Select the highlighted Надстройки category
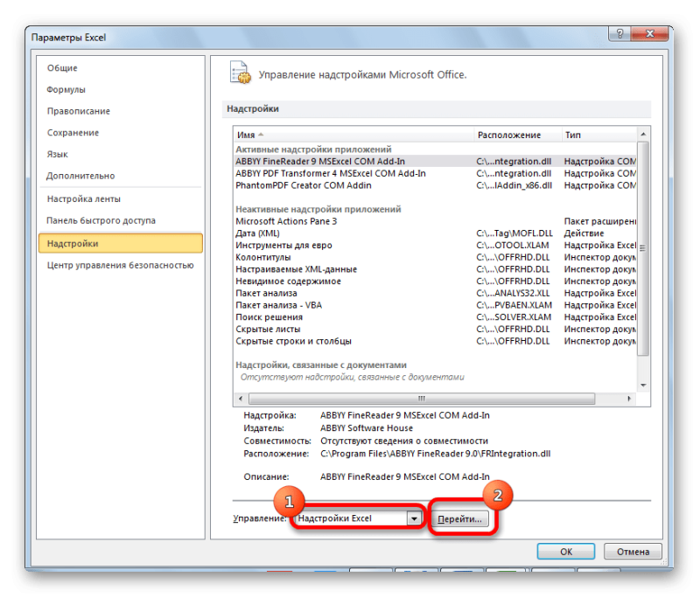The width and height of the screenshot is (700, 598). coord(121,243)
